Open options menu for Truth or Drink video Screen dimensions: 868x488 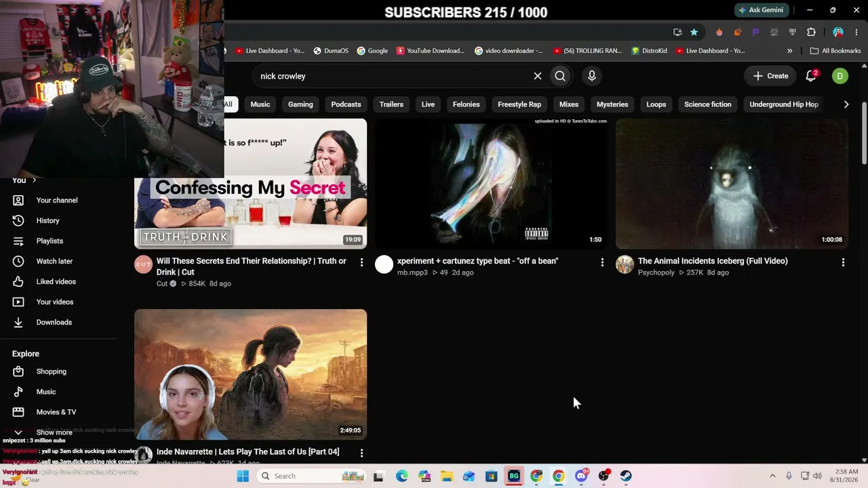click(x=361, y=262)
